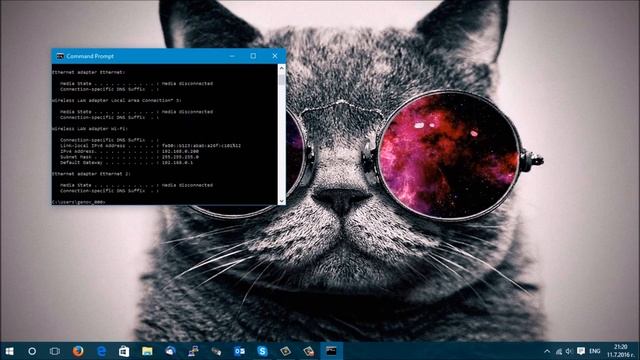The height and width of the screenshot is (360, 640).
Task: Open the Windows Start menu
Action: tap(9, 351)
